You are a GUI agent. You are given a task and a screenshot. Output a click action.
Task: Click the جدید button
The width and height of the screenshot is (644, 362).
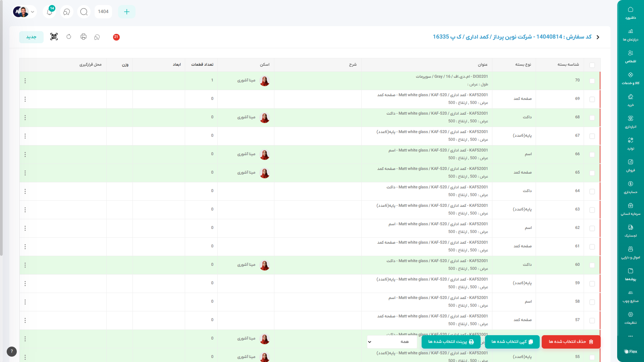31,37
